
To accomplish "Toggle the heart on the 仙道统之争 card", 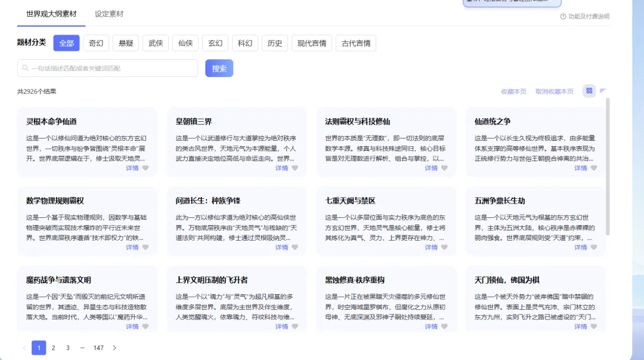I will coord(594,168).
